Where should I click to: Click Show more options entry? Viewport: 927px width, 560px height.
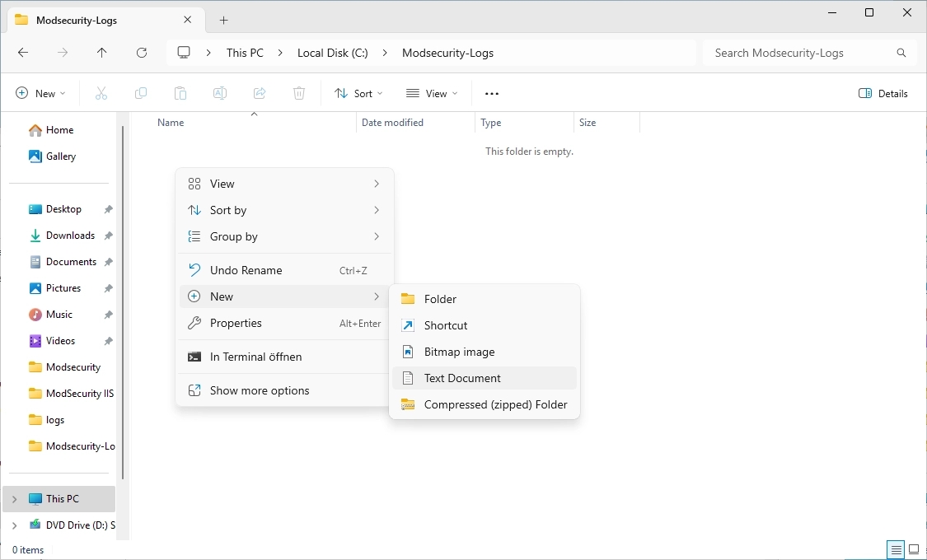point(260,390)
